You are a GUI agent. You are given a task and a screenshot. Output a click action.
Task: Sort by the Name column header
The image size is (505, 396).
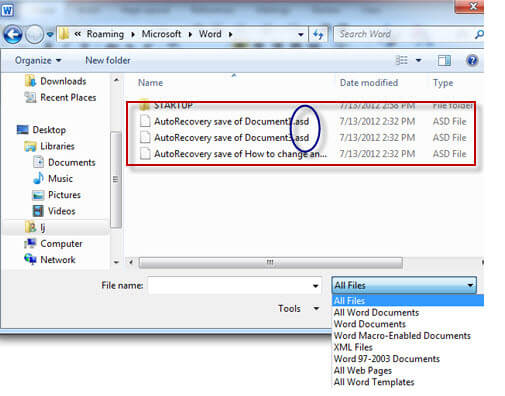(x=150, y=83)
